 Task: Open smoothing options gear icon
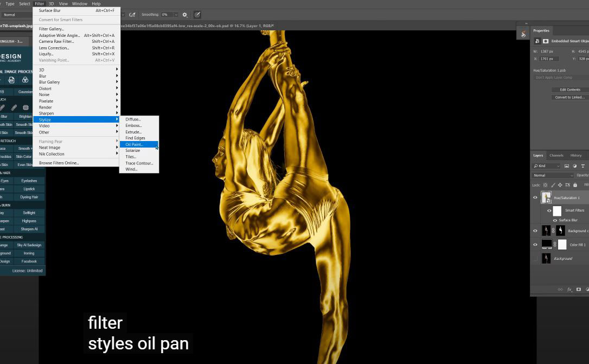(x=185, y=15)
